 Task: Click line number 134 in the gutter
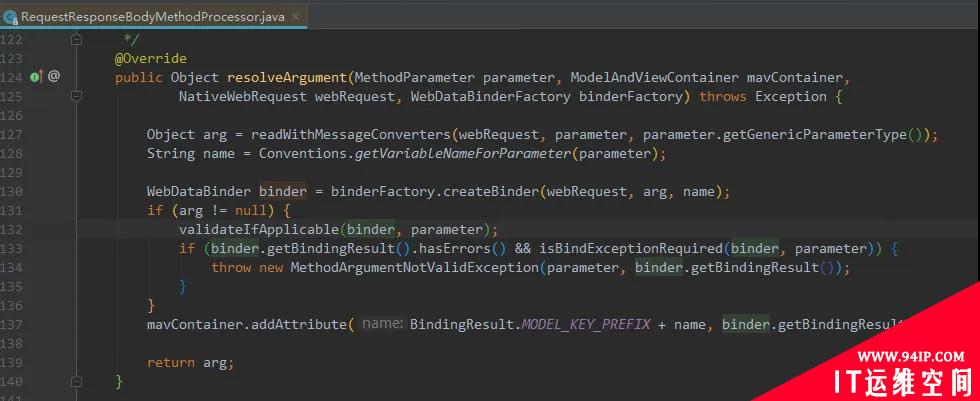[12, 267]
